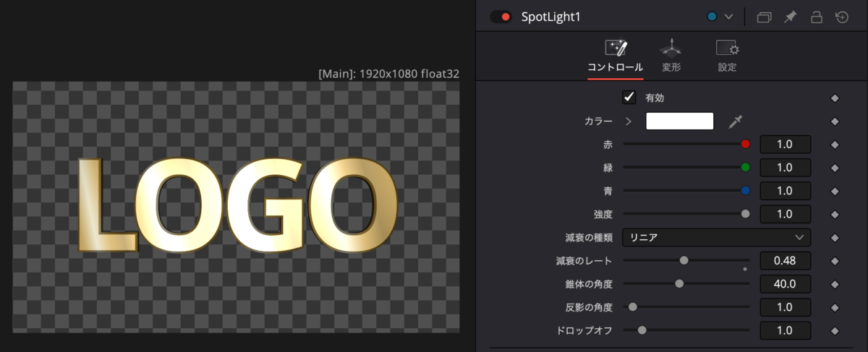Click the ドロップオフ value field

point(786,330)
